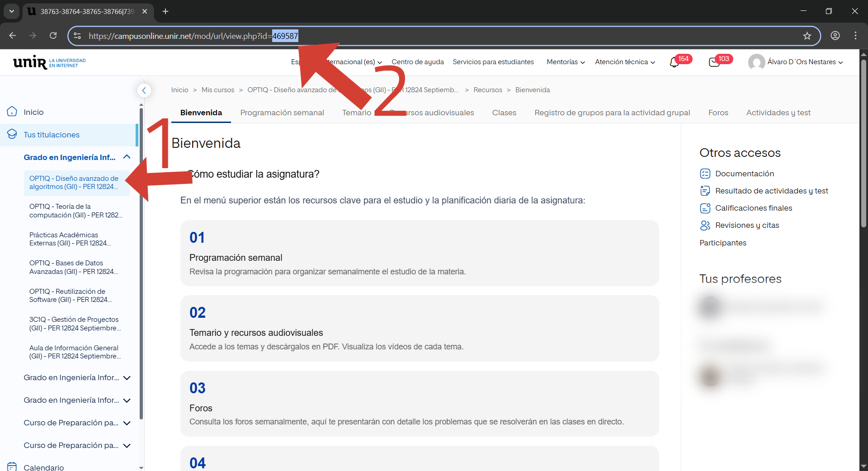Click the browser address bar URL field
868x471 pixels.
pyautogui.click(x=443, y=36)
